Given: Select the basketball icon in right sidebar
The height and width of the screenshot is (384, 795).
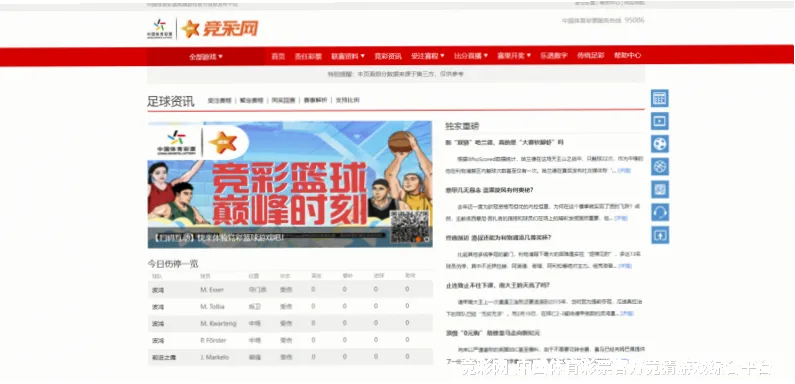Looking at the screenshot, I should [x=660, y=166].
